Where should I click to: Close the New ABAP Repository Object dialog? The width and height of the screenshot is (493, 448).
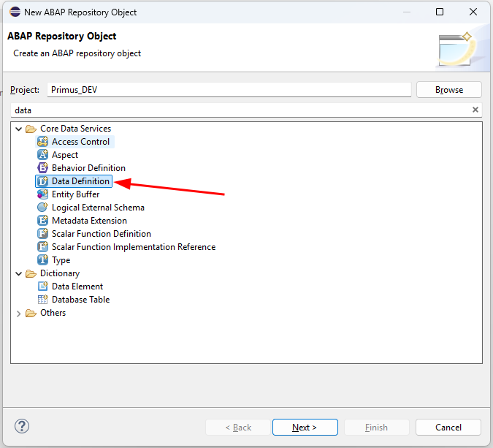tap(473, 12)
